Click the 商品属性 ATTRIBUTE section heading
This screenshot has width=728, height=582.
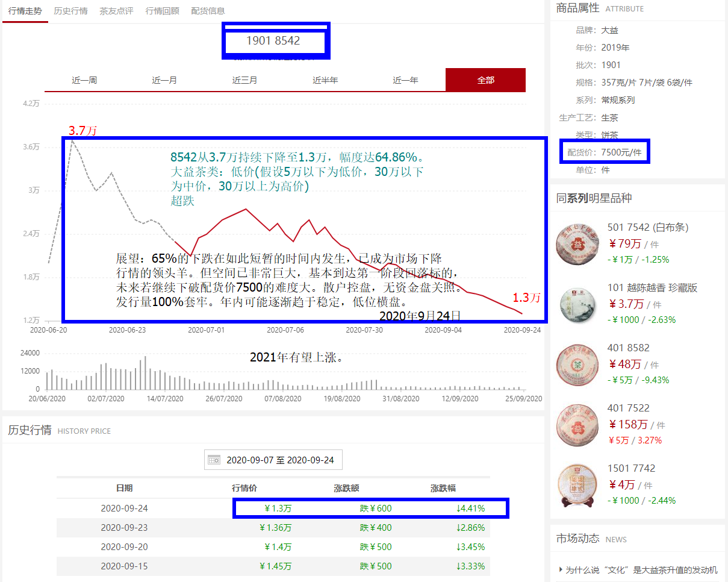(600, 8)
